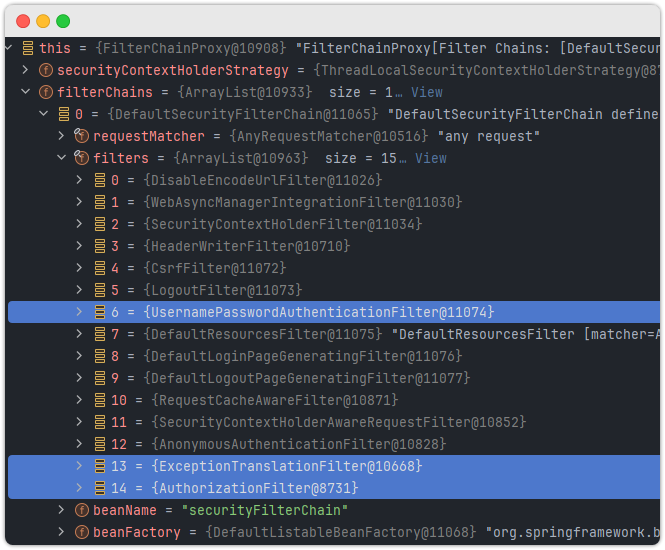Click element icon of AuthorizationFilter row
This screenshot has width=665, height=550.
(x=100, y=489)
